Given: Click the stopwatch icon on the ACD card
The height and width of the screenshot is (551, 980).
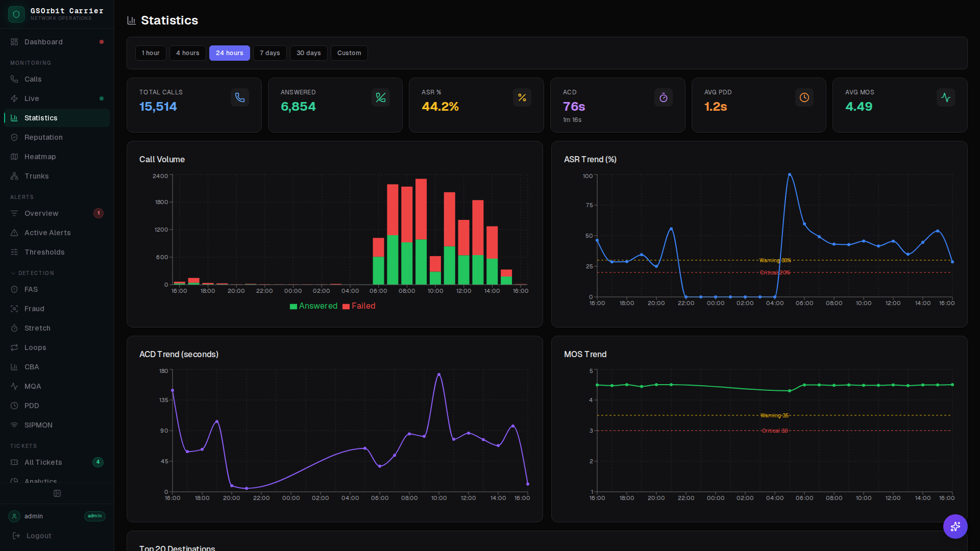Looking at the screenshot, I should 663,97.
